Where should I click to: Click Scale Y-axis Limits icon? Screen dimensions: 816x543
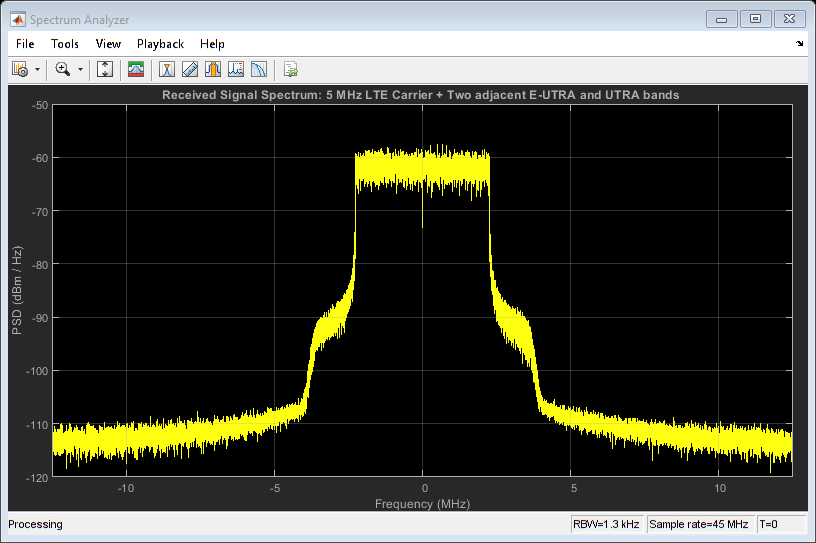click(104, 69)
